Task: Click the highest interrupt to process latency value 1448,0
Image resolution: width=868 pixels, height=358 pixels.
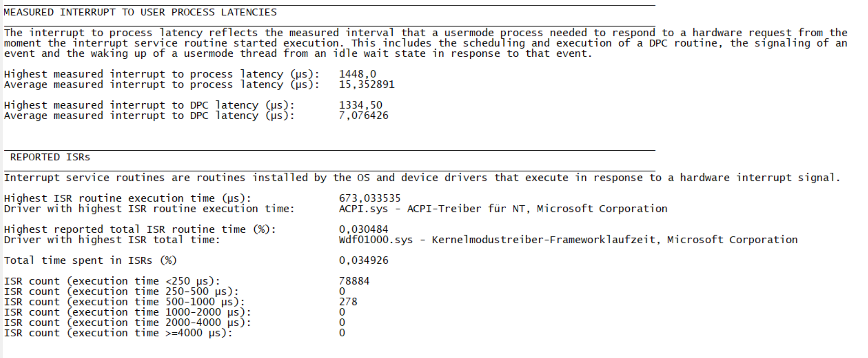Action: tap(358, 74)
